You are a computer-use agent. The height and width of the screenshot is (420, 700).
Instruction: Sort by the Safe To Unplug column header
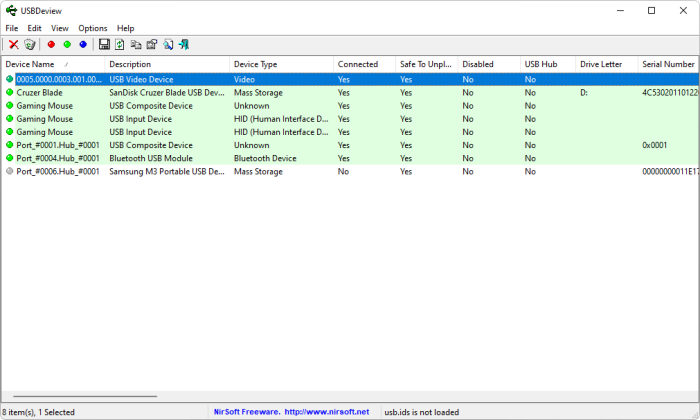coord(426,64)
